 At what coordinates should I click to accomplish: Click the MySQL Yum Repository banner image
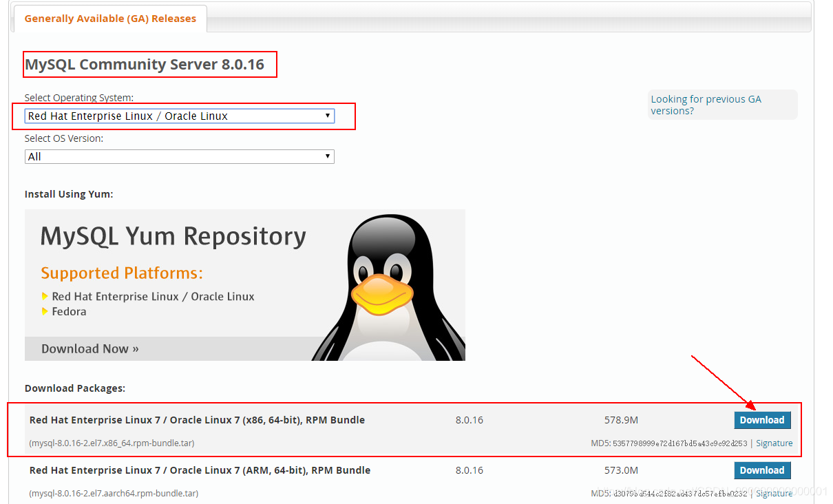point(172,236)
